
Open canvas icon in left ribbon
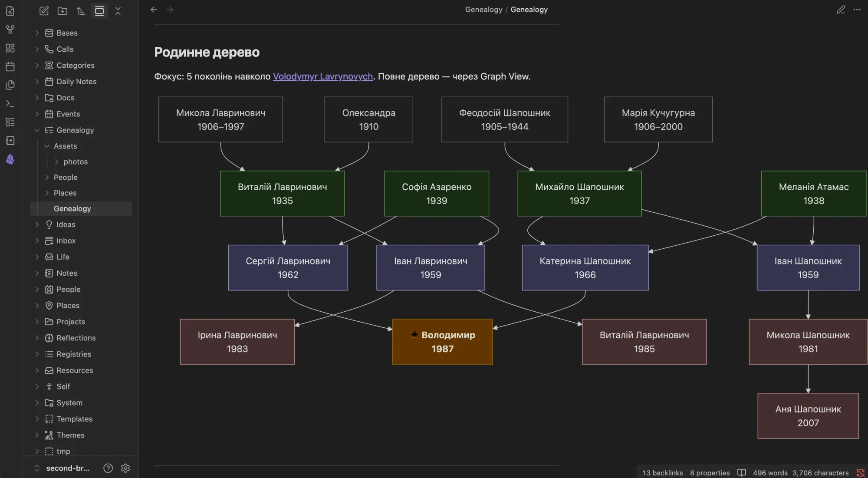pyautogui.click(x=10, y=48)
